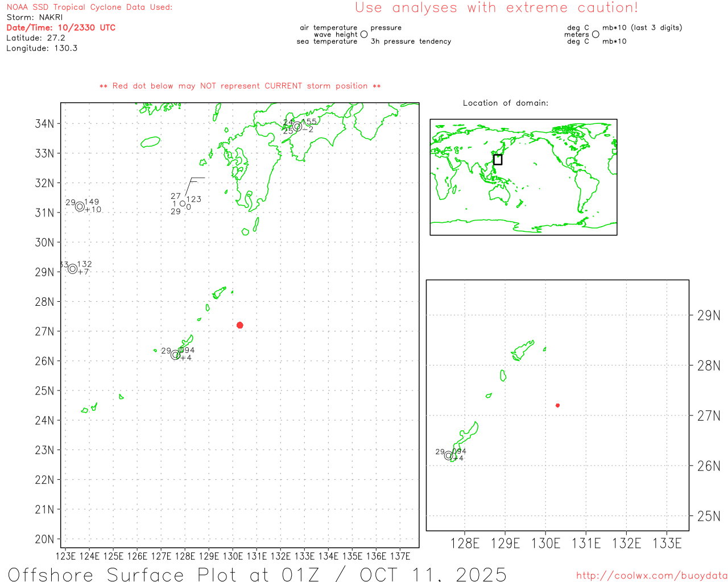The width and height of the screenshot is (728, 582).
Task: Click the Jeju island outline near 33N
Action: tap(150, 142)
